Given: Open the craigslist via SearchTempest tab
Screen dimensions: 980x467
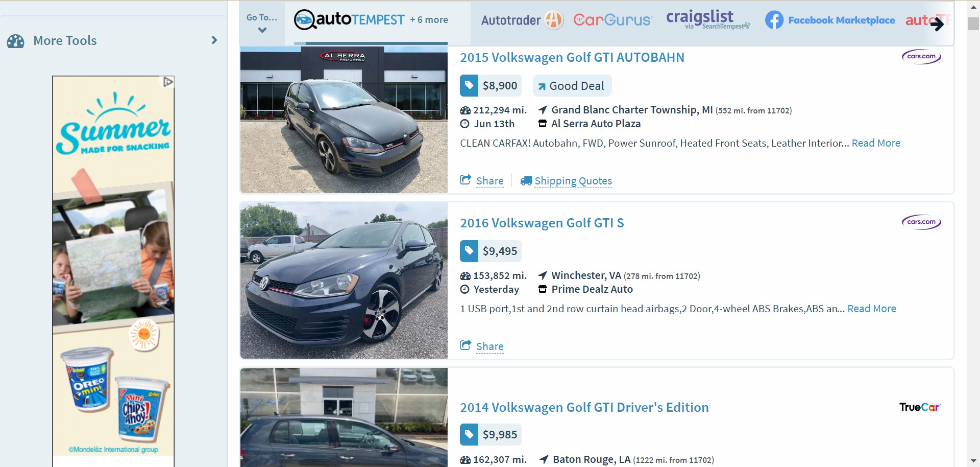Looking at the screenshot, I should click(707, 20).
